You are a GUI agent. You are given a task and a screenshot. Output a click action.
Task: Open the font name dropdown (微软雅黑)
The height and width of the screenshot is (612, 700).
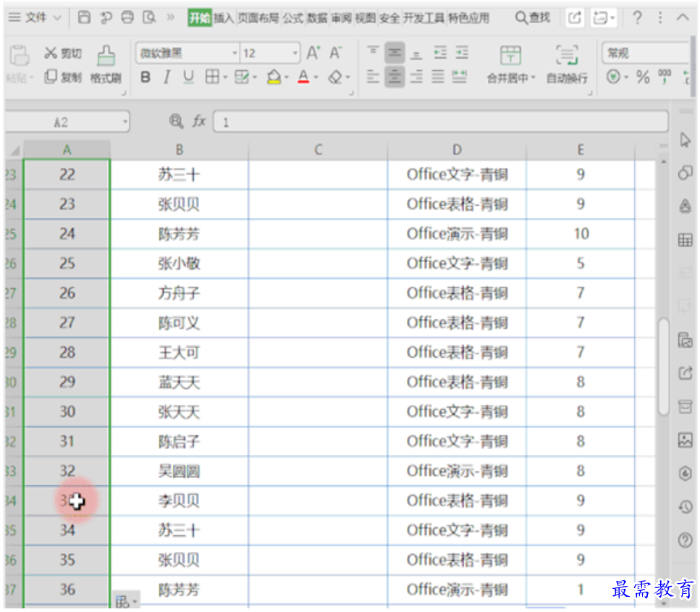point(235,53)
